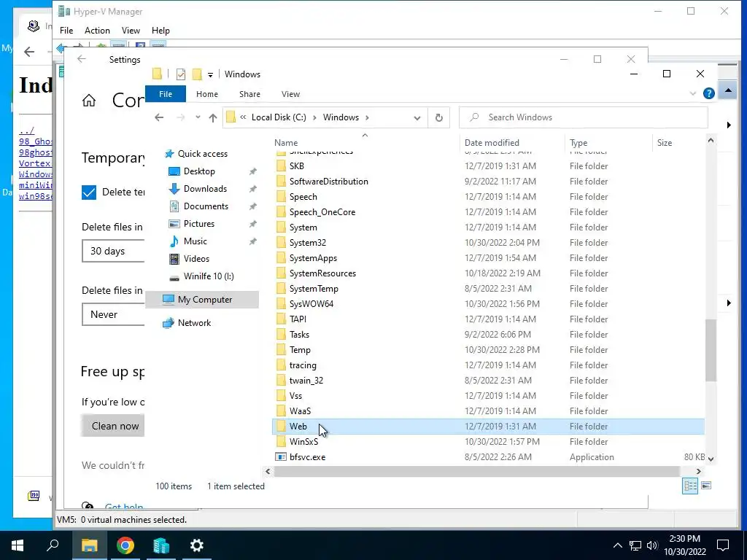This screenshot has width=747, height=560.
Task: Click the Clean now button
Action: [x=113, y=426]
